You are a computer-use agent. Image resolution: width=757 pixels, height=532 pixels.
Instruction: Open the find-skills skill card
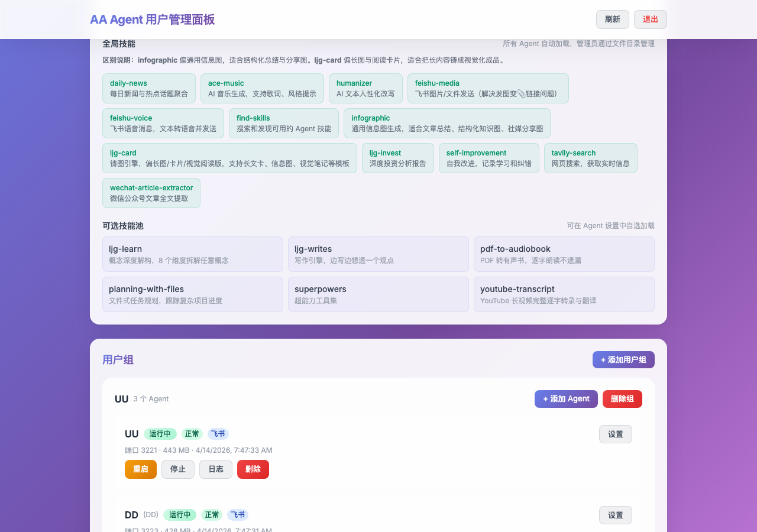point(283,123)
